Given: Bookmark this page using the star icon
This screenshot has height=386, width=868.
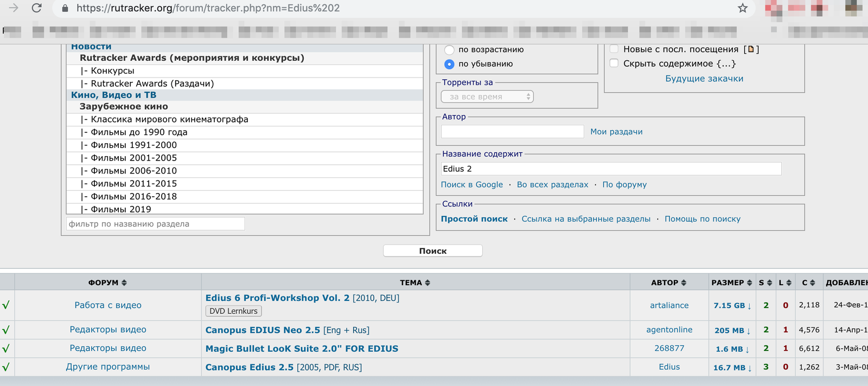Looking at the screenshot, I should [x=743, y=8].
